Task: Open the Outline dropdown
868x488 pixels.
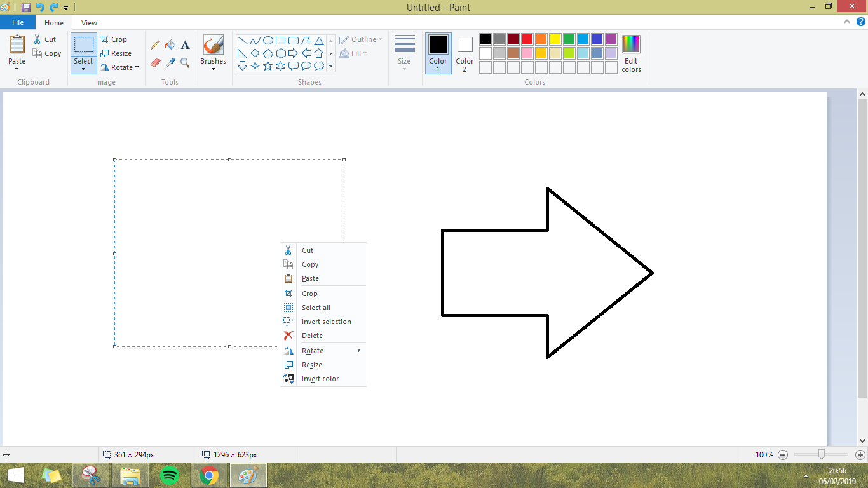Action: click(x=360, y=39)
